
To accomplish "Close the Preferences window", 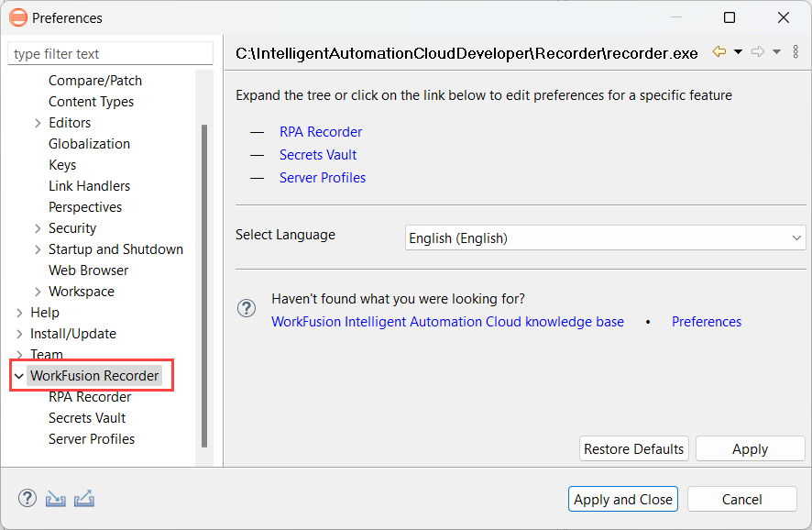I will (x=783, y=17).
